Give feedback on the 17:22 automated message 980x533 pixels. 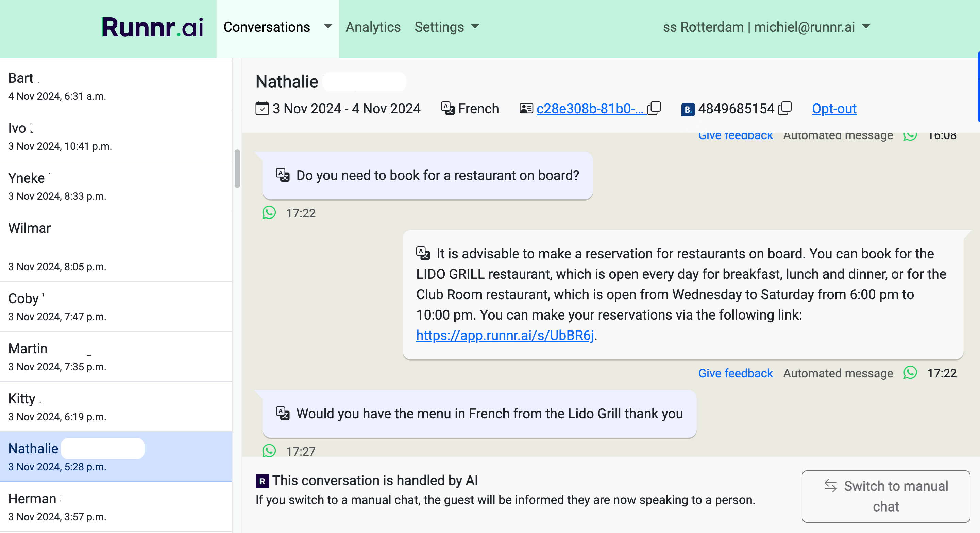pyautogui.click(x=736, y=373)
